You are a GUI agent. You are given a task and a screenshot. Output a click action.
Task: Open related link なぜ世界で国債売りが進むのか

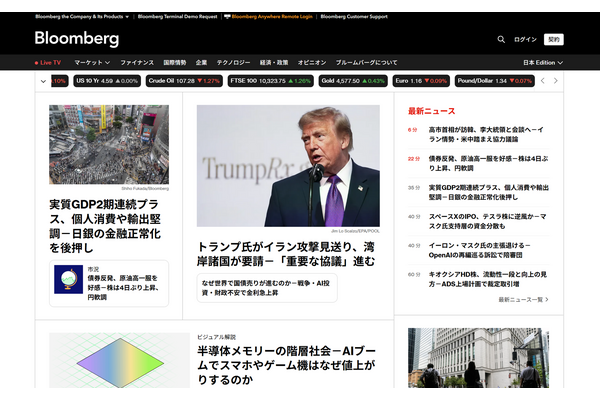click(x=267, y=288)
